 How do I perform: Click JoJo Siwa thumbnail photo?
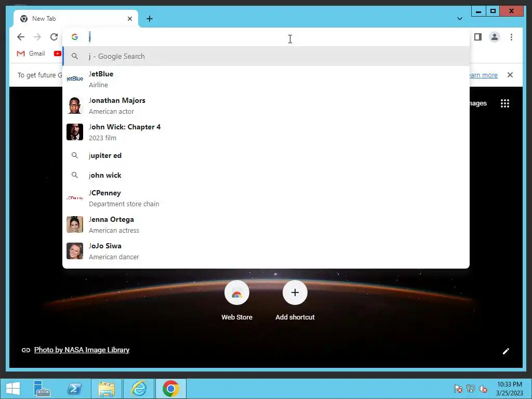point(75,251)
